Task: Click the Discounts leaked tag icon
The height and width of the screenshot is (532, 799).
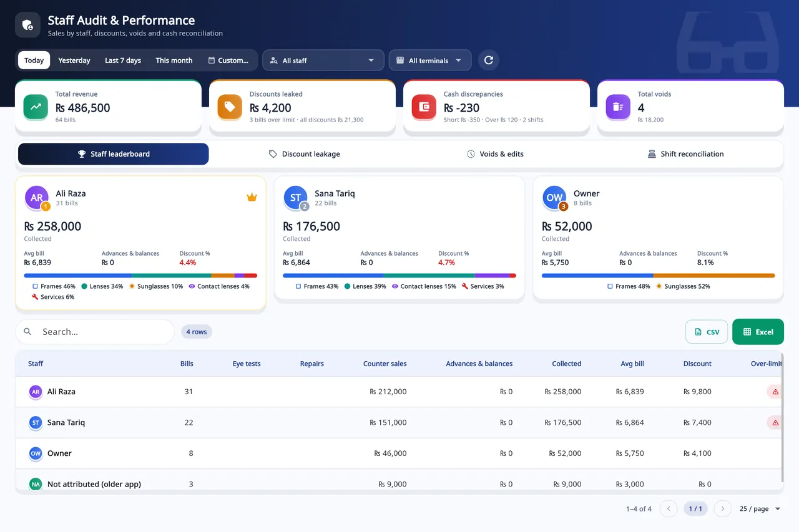Action: (230, 107)
